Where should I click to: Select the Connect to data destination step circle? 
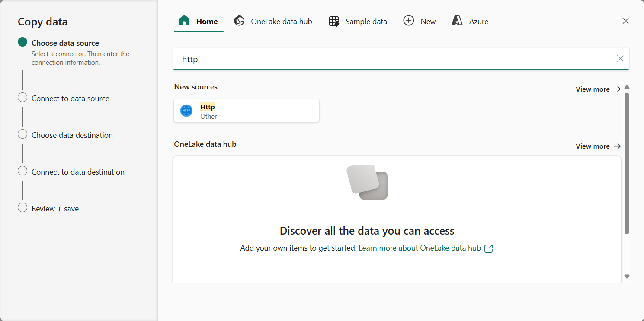[x=22, y=171]
